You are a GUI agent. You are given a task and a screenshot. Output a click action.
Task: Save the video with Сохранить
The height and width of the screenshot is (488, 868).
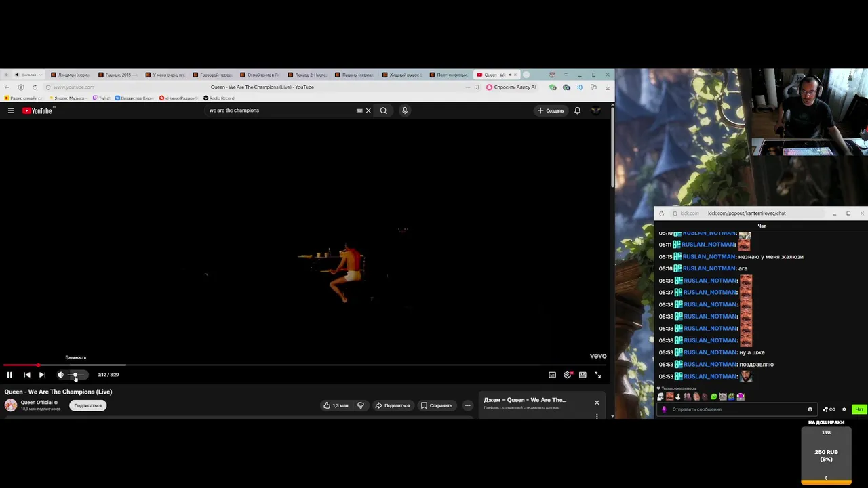pyautogui.click(x=437, y=405)
